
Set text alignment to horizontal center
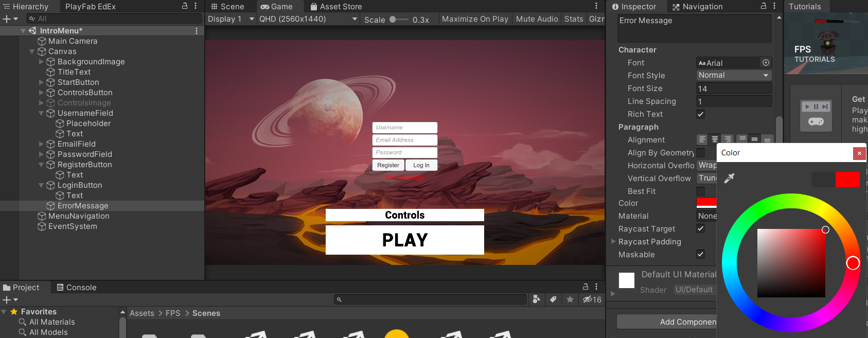(715, 139)
